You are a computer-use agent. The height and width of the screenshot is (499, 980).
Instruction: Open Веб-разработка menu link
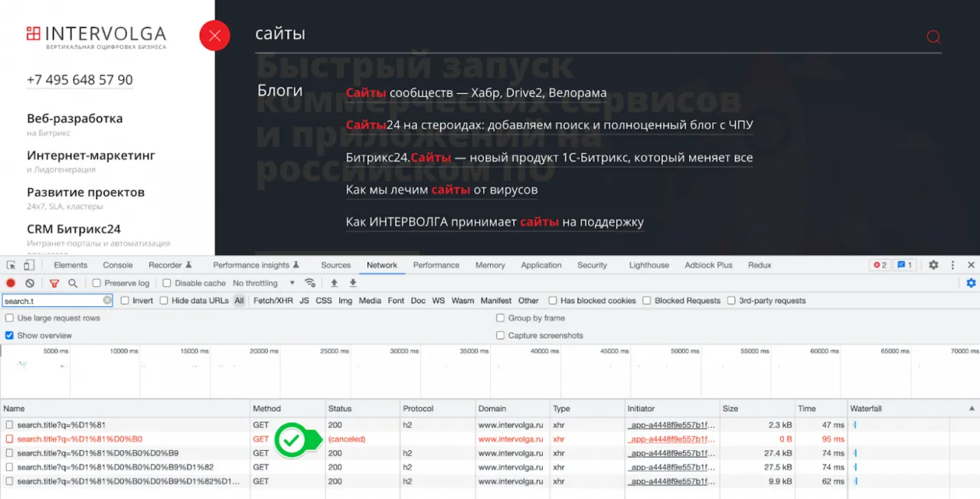click(75, 119)
